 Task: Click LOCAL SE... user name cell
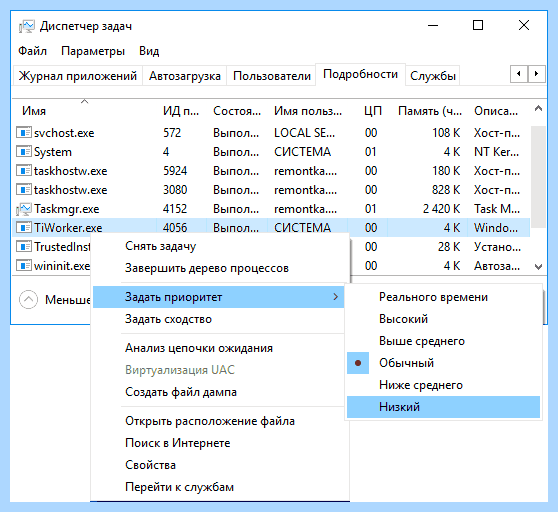304,133
